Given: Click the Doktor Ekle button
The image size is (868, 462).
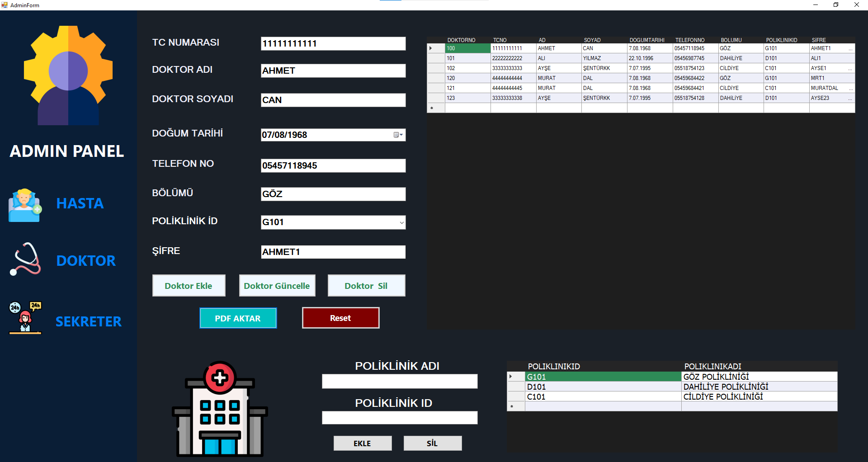Looking at the screenshot, I should [x=189, y=286].
